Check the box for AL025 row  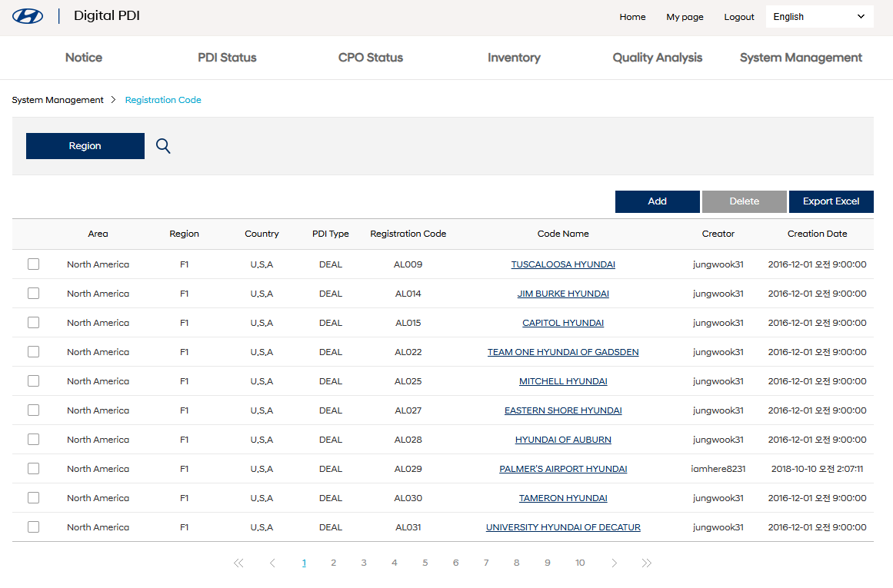(34, 380)
